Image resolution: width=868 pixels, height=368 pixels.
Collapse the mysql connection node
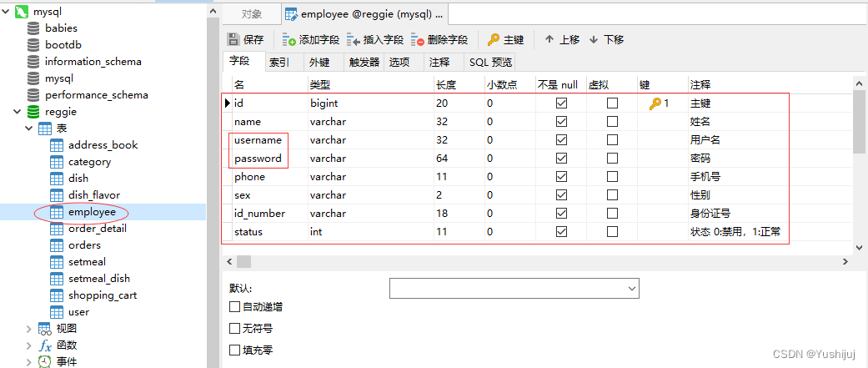pyautogui.click(x=6, y=12)
